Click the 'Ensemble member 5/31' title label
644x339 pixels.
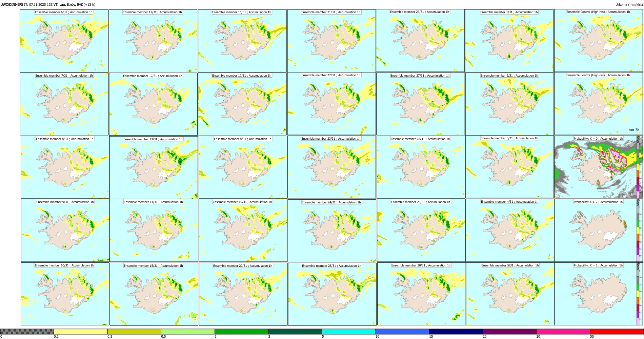510,265
